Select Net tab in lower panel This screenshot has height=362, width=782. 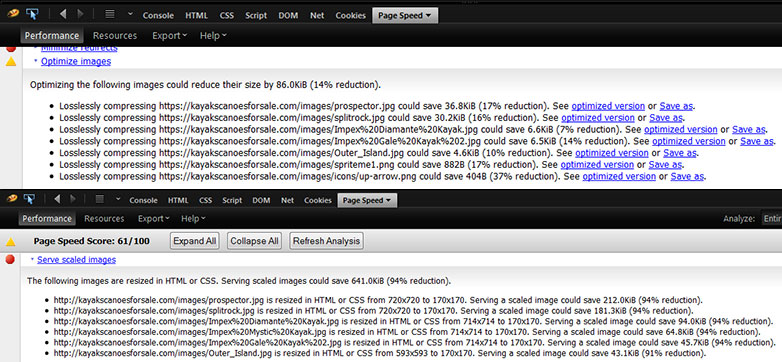287,200
